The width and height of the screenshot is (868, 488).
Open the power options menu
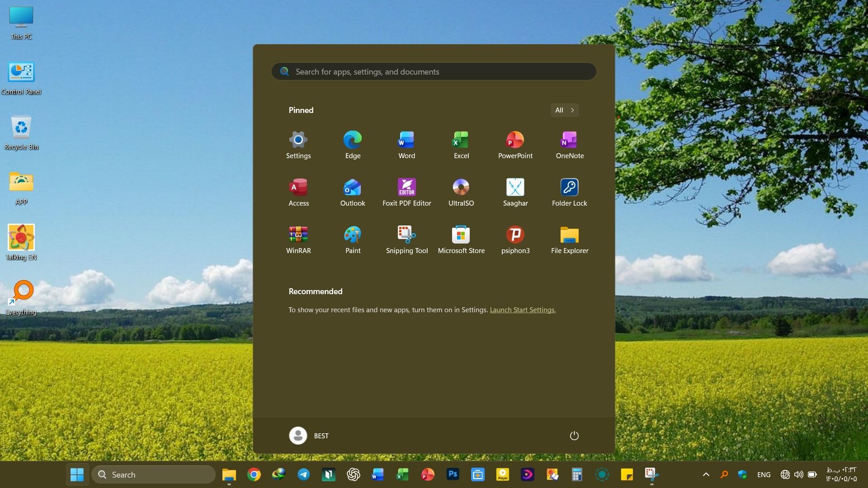point(574,436)
